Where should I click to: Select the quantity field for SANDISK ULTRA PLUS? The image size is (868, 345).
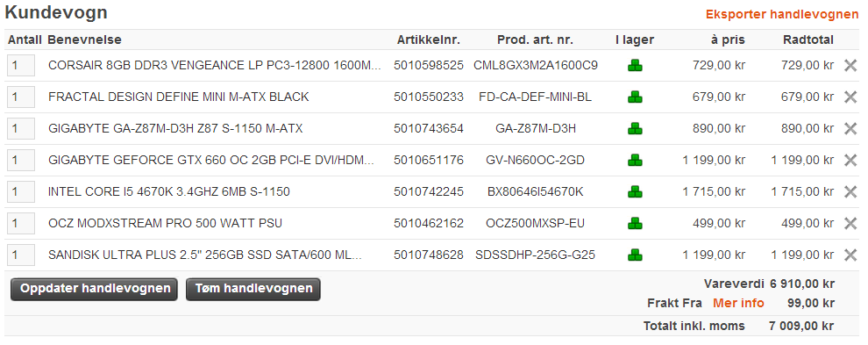21,255
